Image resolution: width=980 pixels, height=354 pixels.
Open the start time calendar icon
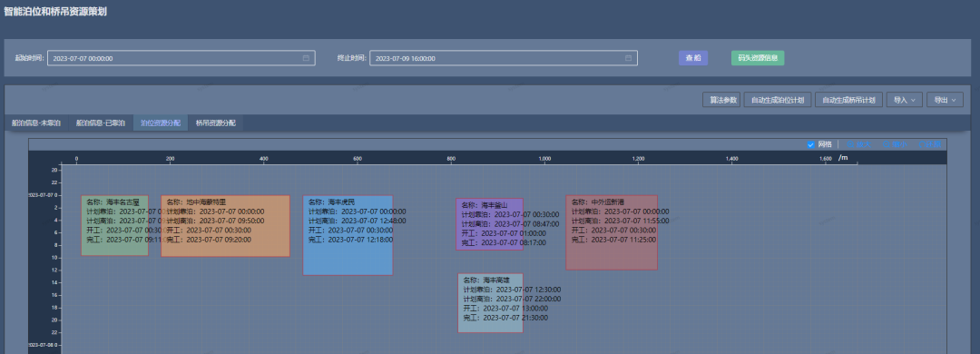pos(307,58)
